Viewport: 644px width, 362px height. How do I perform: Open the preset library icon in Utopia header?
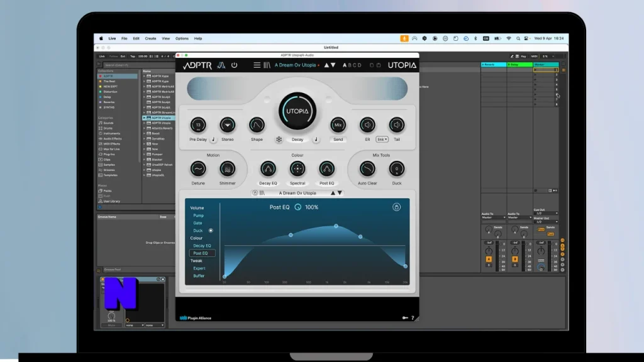pos(267,65)
